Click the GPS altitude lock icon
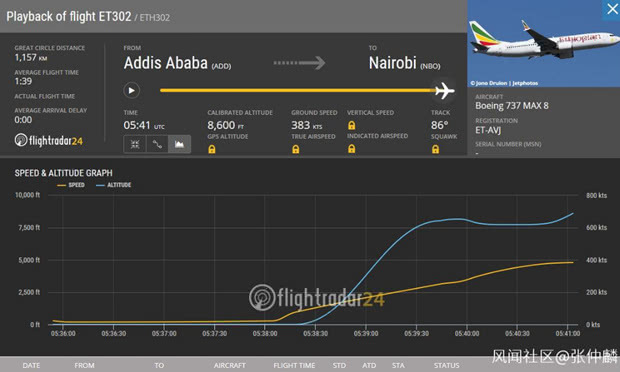Screen dimensions: 620x372 [212, 149]
